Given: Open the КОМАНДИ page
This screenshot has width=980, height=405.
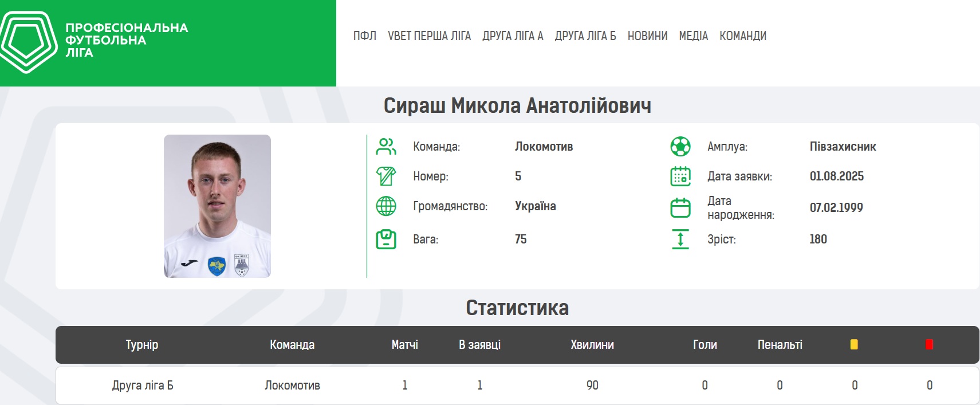Looking at the screenshot, I should pos(742,36).
